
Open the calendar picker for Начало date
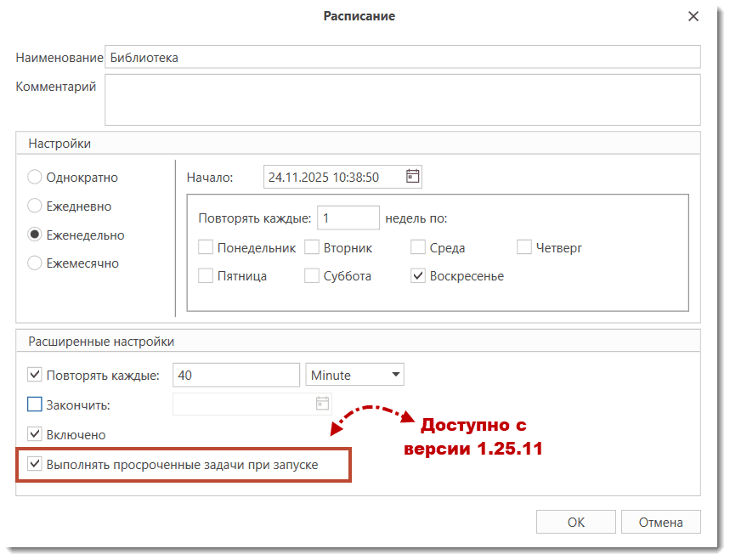pyautogui.click(x=413, y=177)
